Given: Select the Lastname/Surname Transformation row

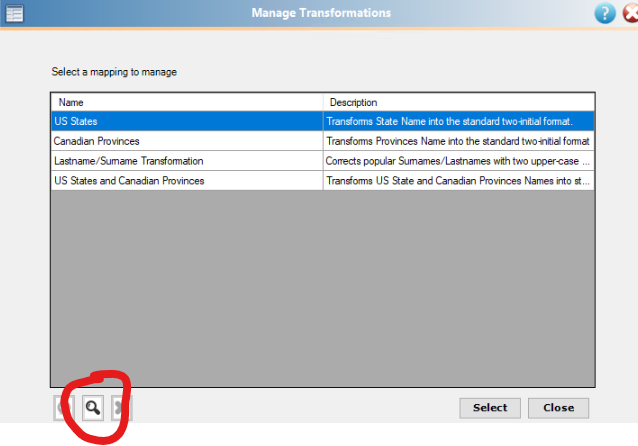Looking at the screenshot, I should pos(323,161).
